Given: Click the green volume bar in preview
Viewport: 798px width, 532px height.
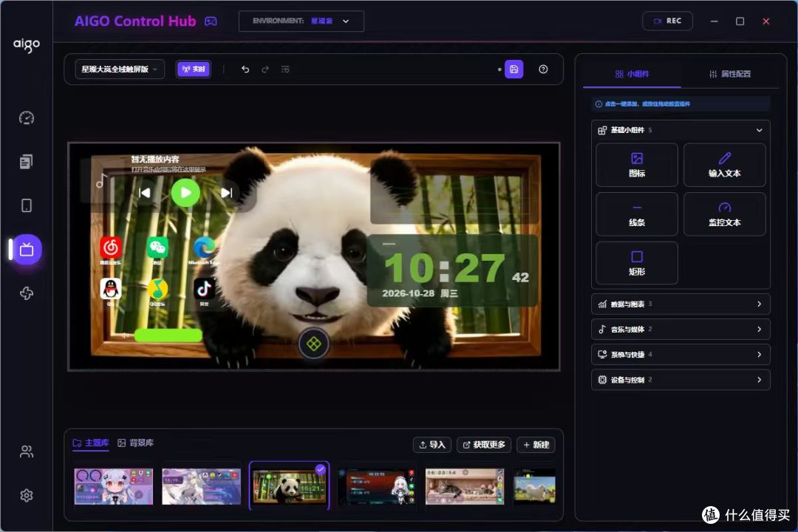Looking at the screenshot, I should click(x=168, y=335).
